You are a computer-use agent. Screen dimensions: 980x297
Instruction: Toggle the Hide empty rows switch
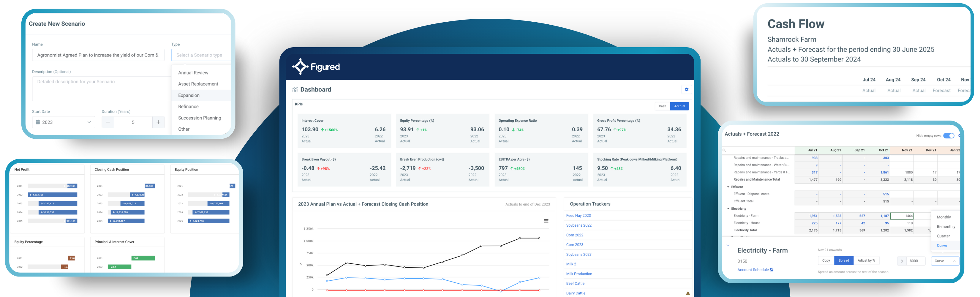tap(949, 136)
